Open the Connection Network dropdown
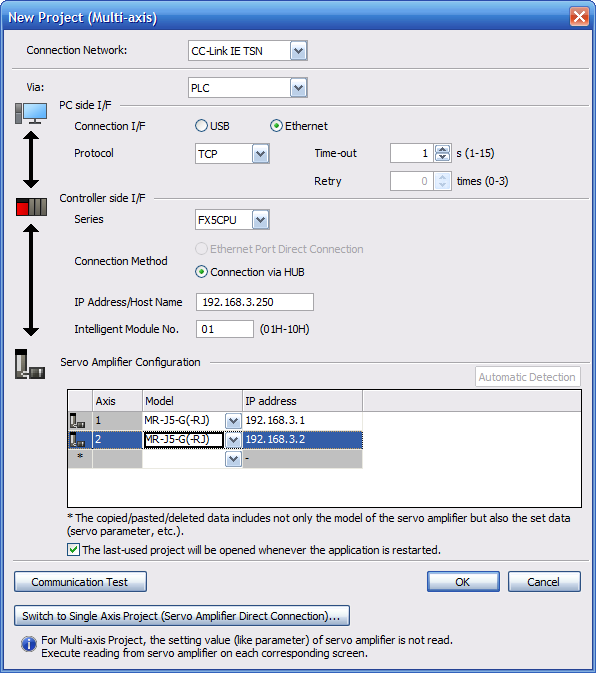Screen dimensions: 596x673 pos(299,51)
